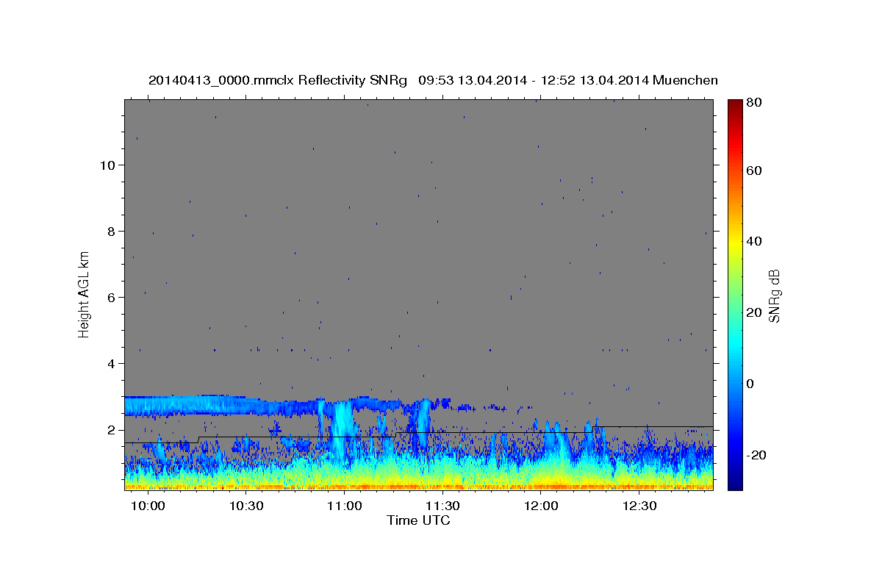Click the height tick label 10
The image size is (882, 588).
107,165
